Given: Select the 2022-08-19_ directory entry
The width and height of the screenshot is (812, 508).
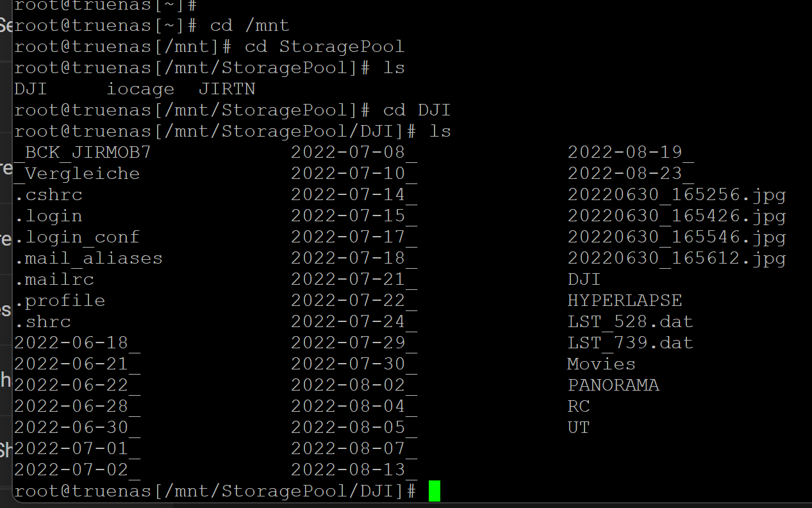Looking at the screenshot, I should click(631, 153).
